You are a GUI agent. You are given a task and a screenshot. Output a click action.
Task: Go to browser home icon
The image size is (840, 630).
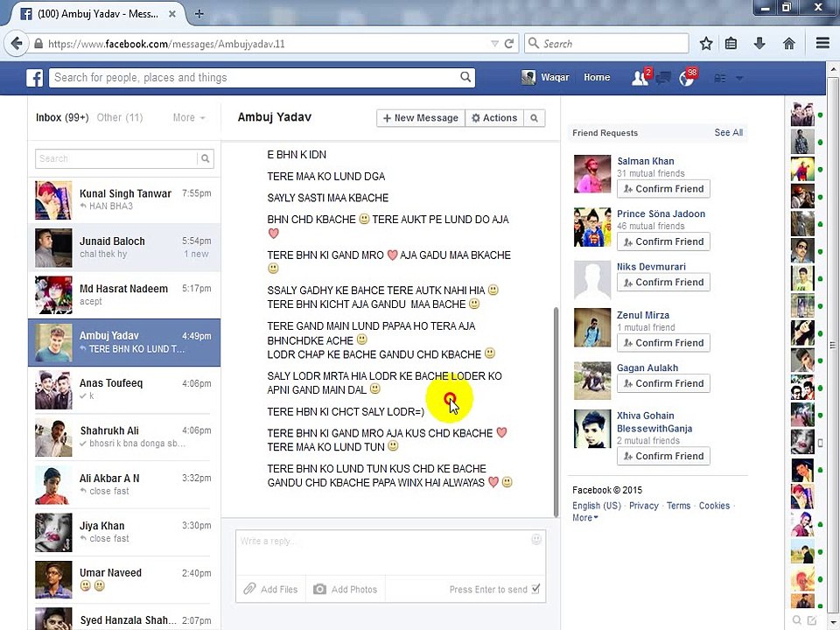(789, 44)
